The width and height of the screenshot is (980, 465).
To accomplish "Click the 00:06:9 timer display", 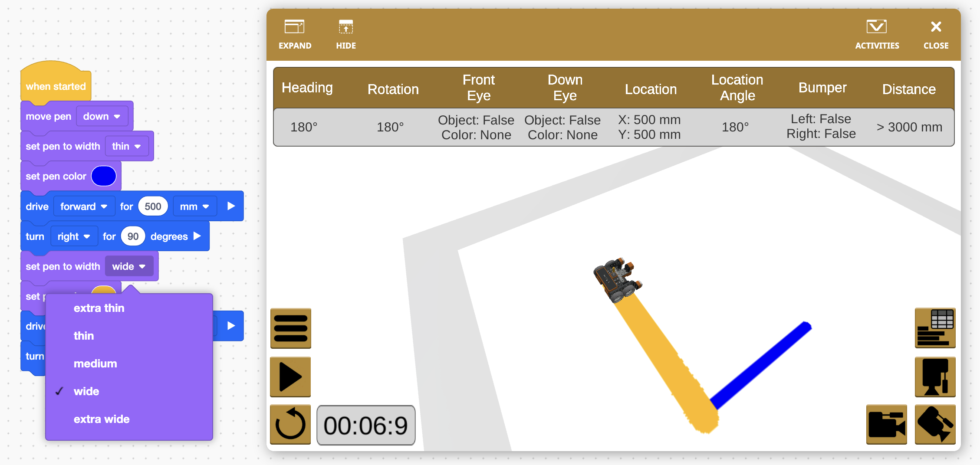I will (x=366, y=425).
